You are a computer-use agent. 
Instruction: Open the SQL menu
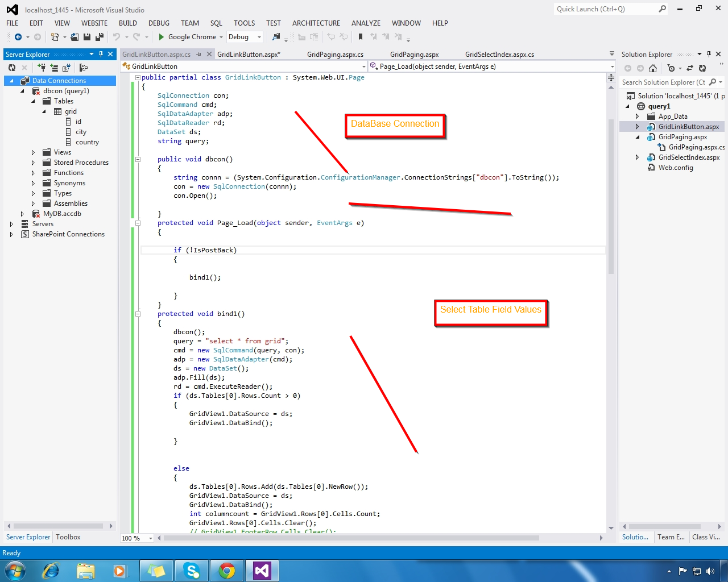point(216,23)
